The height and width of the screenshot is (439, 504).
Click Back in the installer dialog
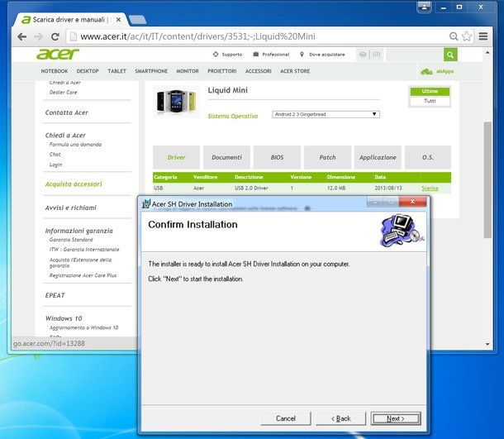(x=341, y=418)
